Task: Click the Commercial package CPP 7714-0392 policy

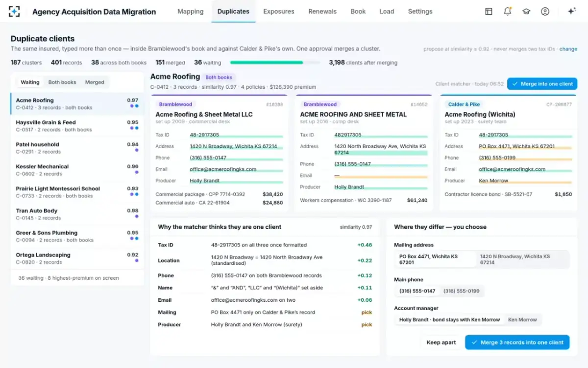Action: (x=219, y=194)
